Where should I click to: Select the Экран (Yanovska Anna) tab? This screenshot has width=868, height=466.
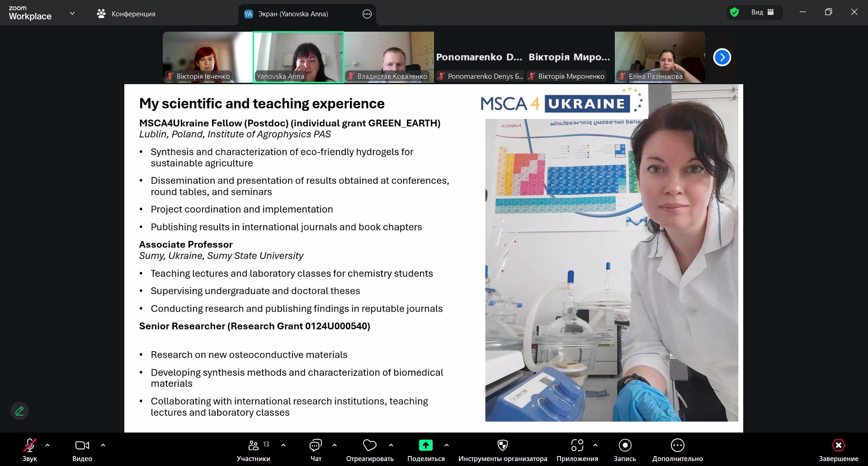coord(293,14)
